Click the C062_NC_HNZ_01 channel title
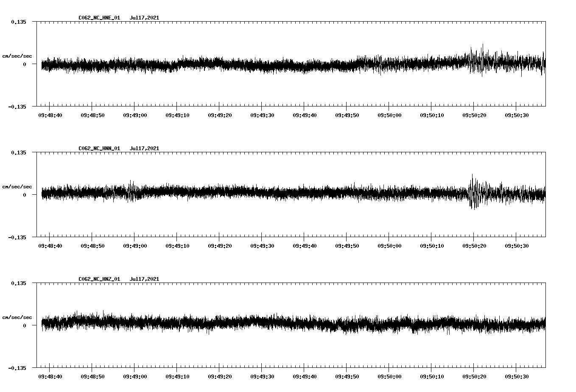The width and height of the screenshot is (576, 392). (x=99, y=279)
